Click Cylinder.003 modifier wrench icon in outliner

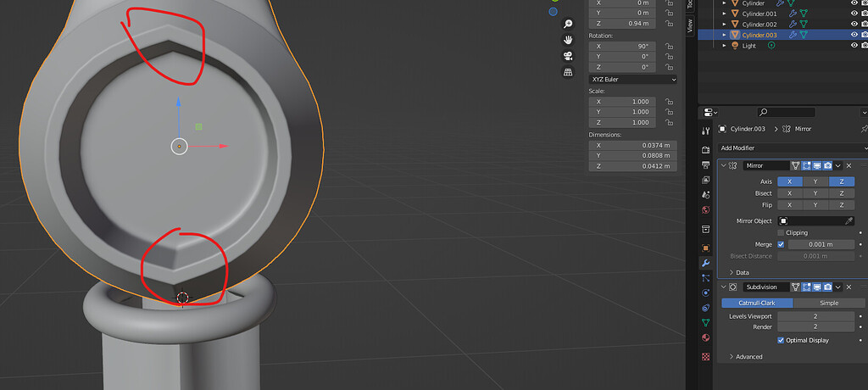tap(793, 35)
